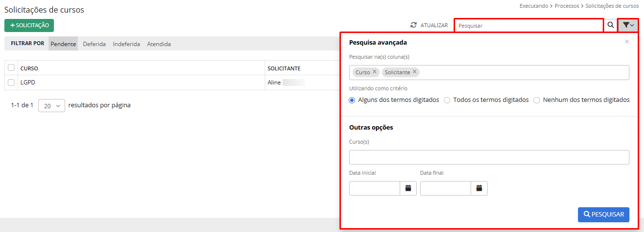This screenshot has height=232, width=644.
Task: Remove the Curso tag from columns
Action: [374, 72]
